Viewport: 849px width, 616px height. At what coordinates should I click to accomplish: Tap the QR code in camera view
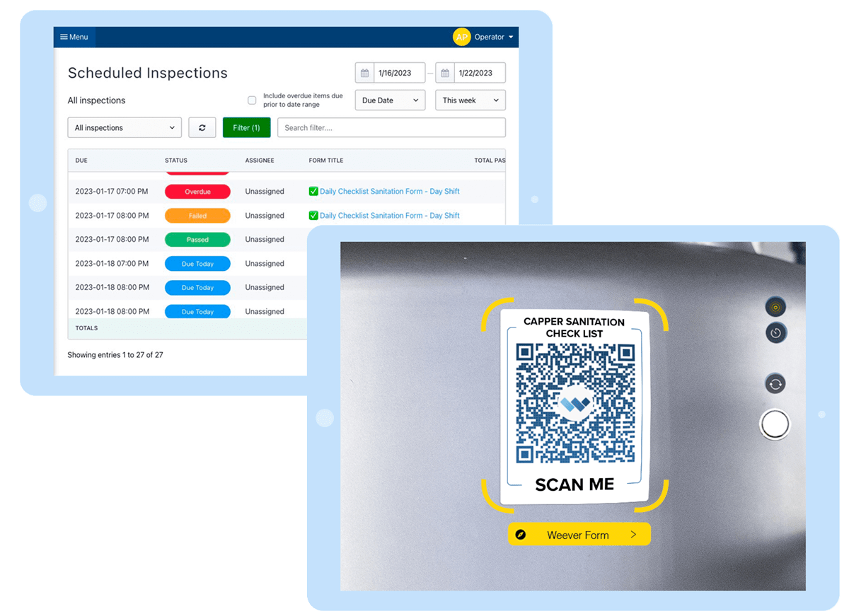point(575,403)
